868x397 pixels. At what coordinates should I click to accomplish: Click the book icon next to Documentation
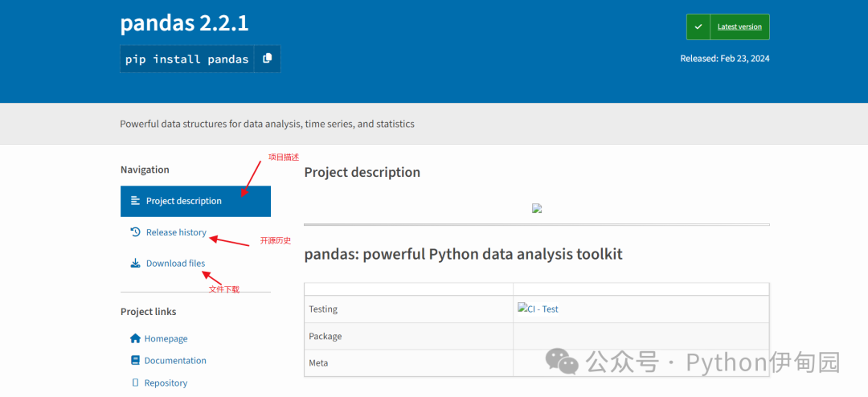tap(135, 361)
